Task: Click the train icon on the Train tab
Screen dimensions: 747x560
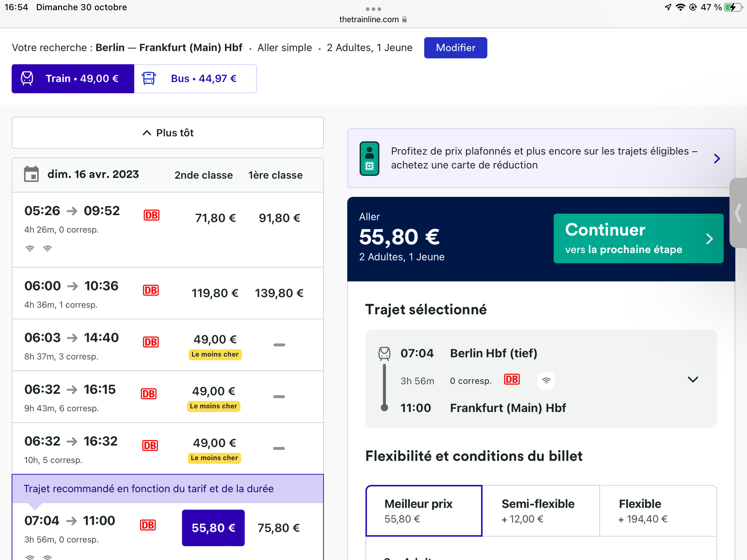Action: pyautogui.click(x=27, y=78)
